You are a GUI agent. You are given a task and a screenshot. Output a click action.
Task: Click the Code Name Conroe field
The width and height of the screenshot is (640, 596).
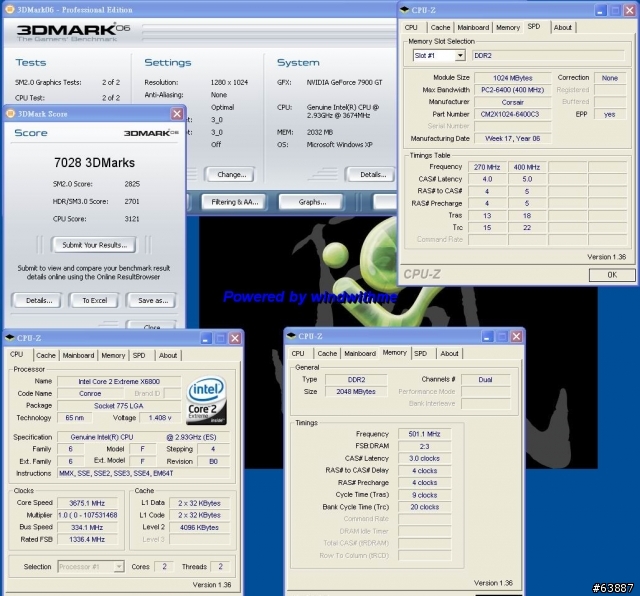tap(90, 394)
